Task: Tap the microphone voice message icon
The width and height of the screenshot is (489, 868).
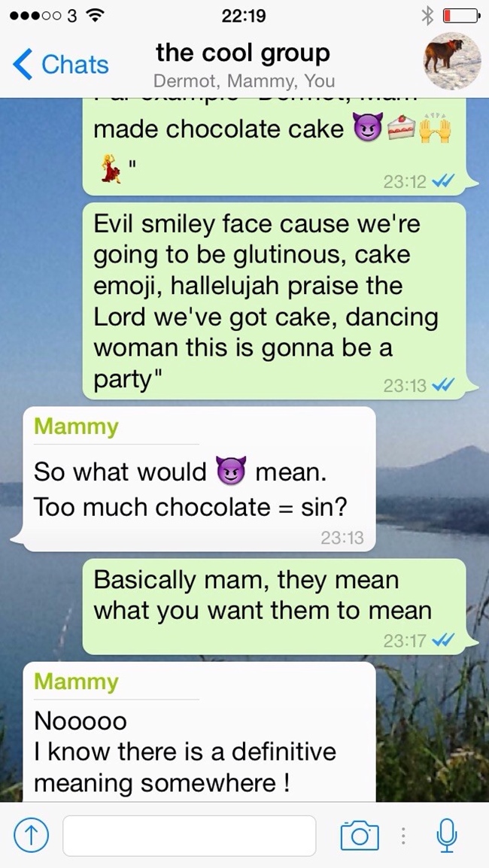Action: tap(446, 835)
